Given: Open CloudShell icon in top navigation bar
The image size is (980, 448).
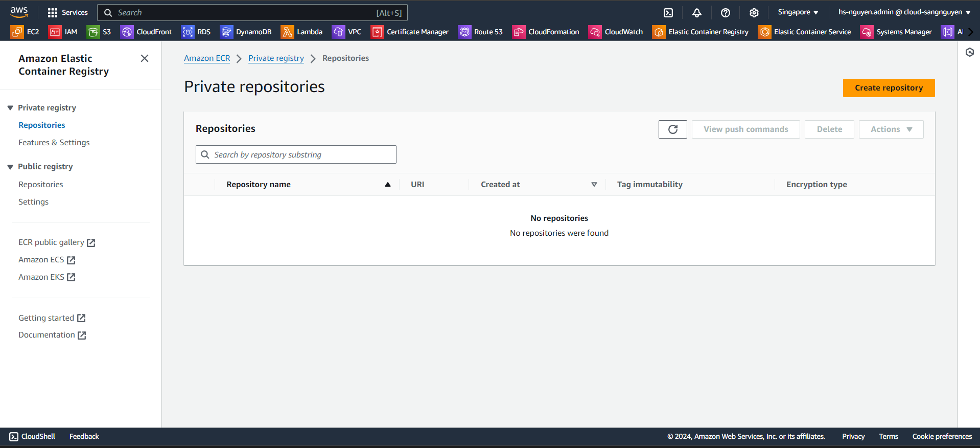Looking at the screenshot, I should pos(668,13).
